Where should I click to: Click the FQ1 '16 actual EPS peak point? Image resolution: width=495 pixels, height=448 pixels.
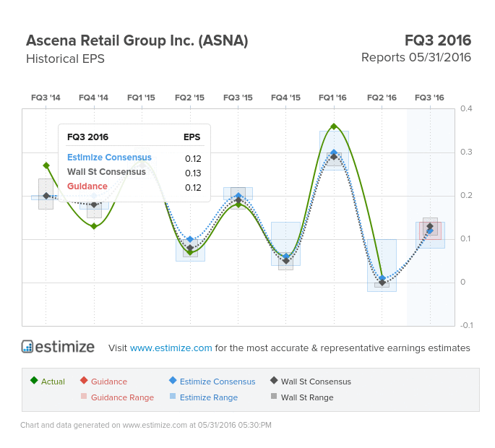[334, 126]
